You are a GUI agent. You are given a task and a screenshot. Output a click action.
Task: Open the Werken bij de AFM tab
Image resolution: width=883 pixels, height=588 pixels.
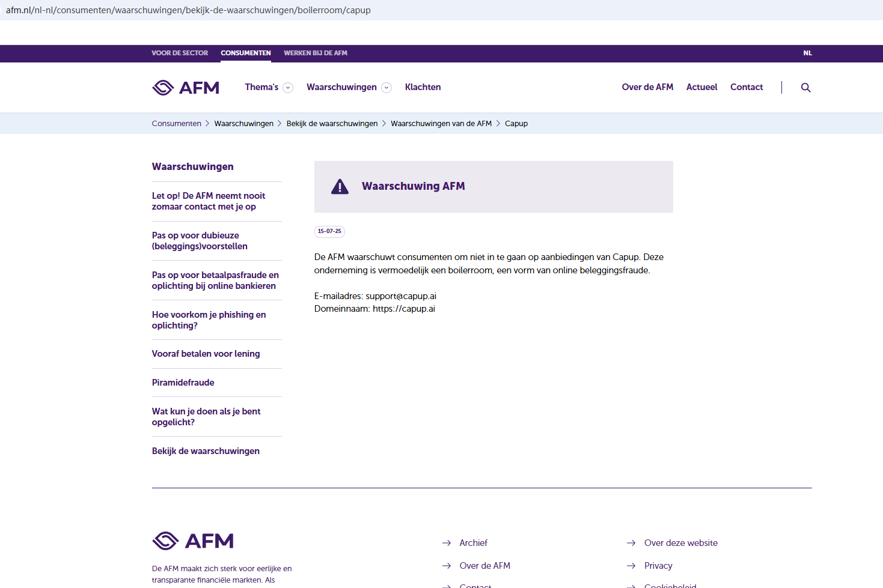[x=316, y=53]
